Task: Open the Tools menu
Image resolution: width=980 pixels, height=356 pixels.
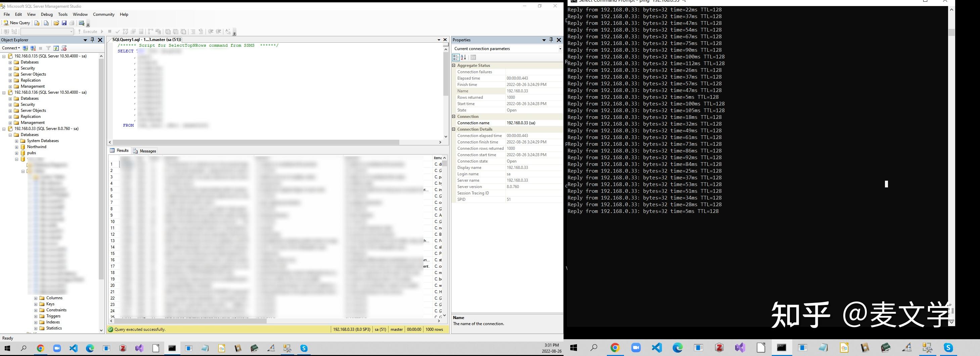Action: tap(62, 14)
